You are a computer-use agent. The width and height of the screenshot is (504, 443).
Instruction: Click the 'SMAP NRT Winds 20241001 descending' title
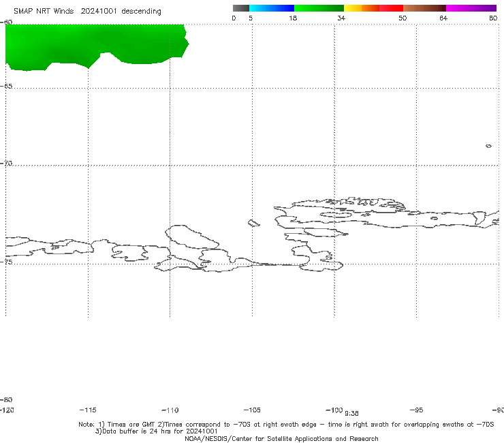pyautogui.click(x=87, y=12)
